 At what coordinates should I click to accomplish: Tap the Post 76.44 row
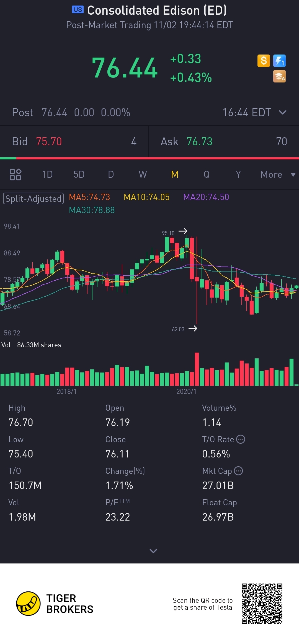149,113
